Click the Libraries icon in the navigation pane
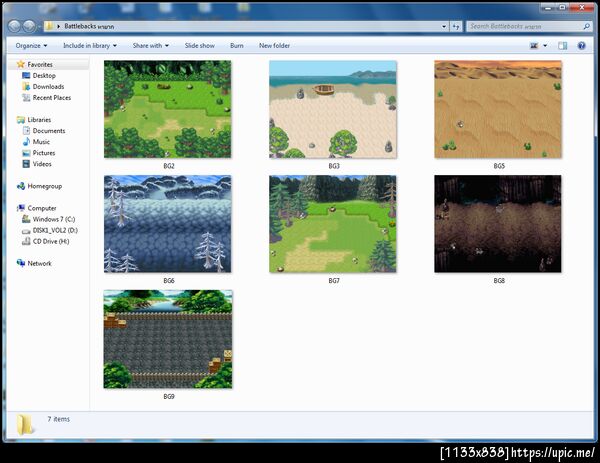600x463 pixels. point(21,120)
